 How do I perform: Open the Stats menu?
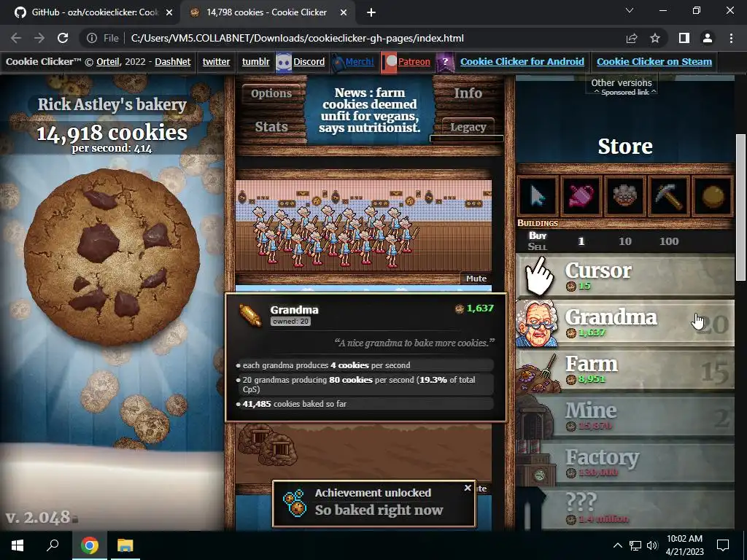[271, 127]
